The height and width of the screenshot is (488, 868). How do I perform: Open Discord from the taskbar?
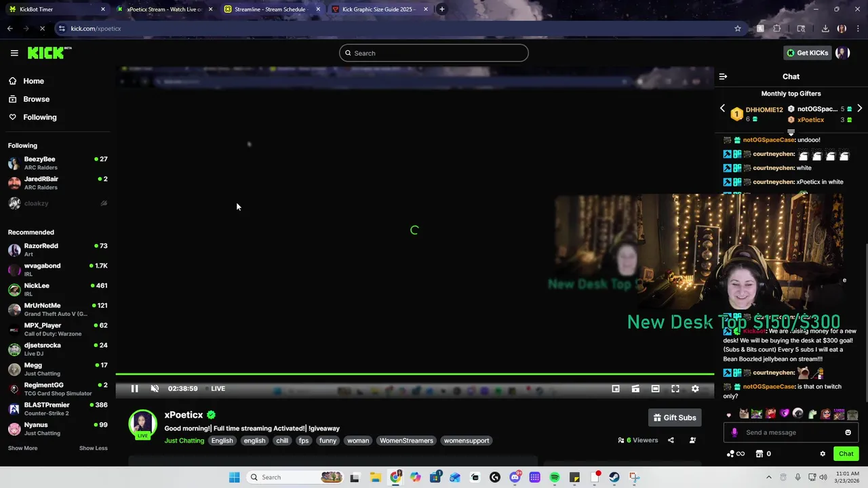tap(515, 477)
